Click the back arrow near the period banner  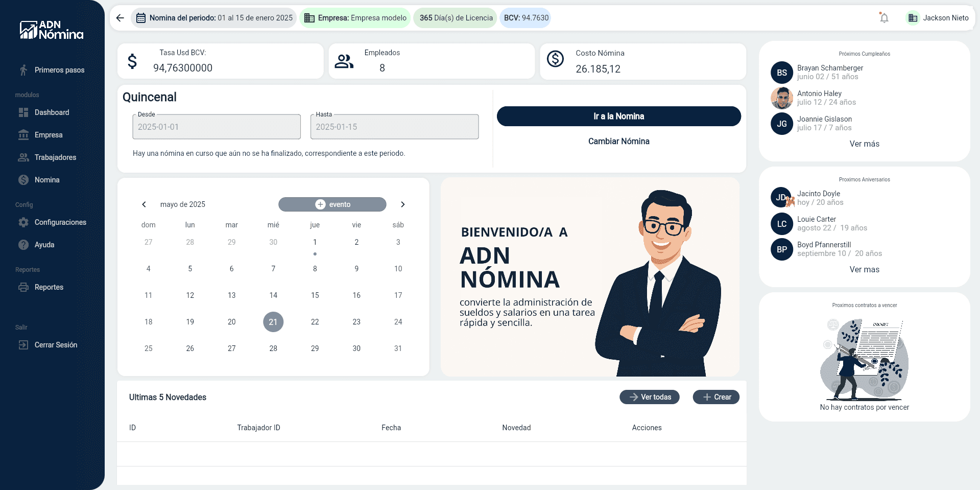119,17
